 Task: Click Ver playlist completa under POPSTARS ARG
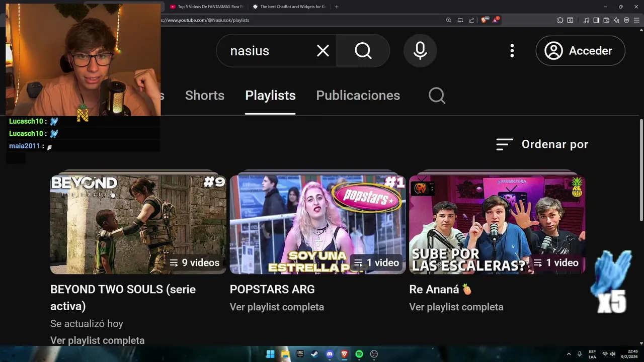coord(277,307)
